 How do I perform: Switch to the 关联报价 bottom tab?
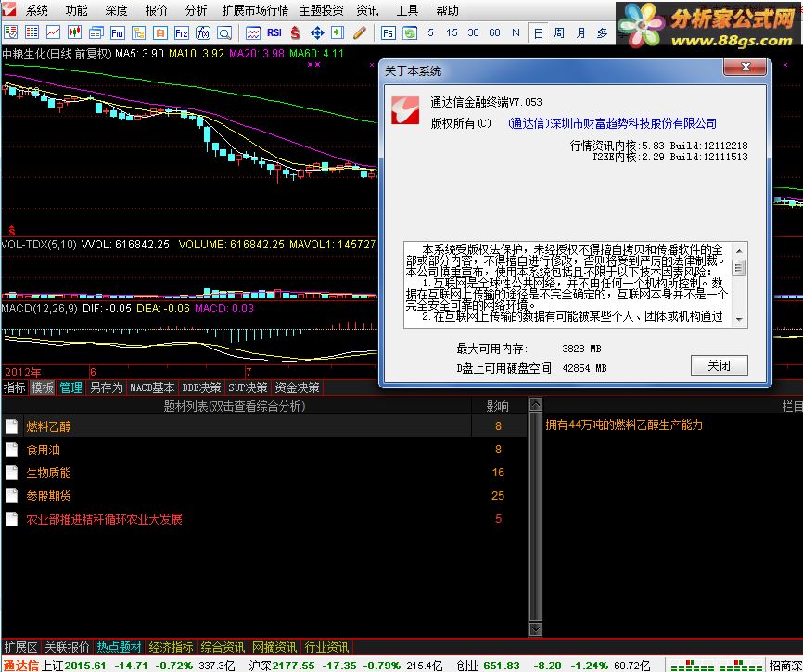click(x=67, y=647)
